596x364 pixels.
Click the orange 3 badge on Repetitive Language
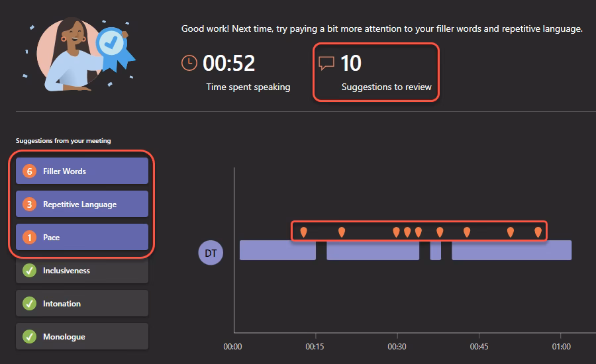coord(29,205)
